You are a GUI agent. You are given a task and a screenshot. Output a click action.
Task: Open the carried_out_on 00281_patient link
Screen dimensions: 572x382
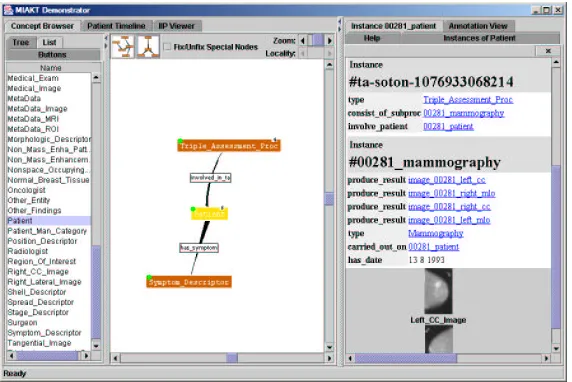(x=433, y=247)
